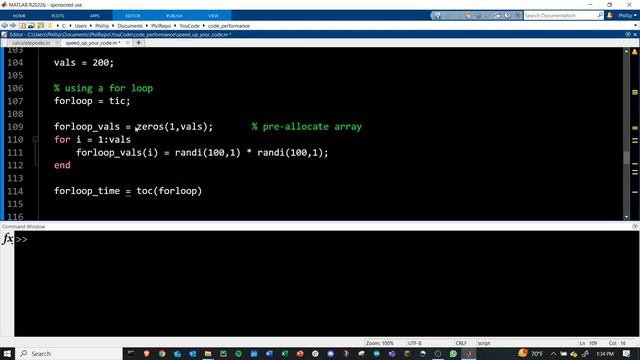Click the '% using a for loop' comment
640x360 pixels.
pyautogui.click(x=103, y=88)
